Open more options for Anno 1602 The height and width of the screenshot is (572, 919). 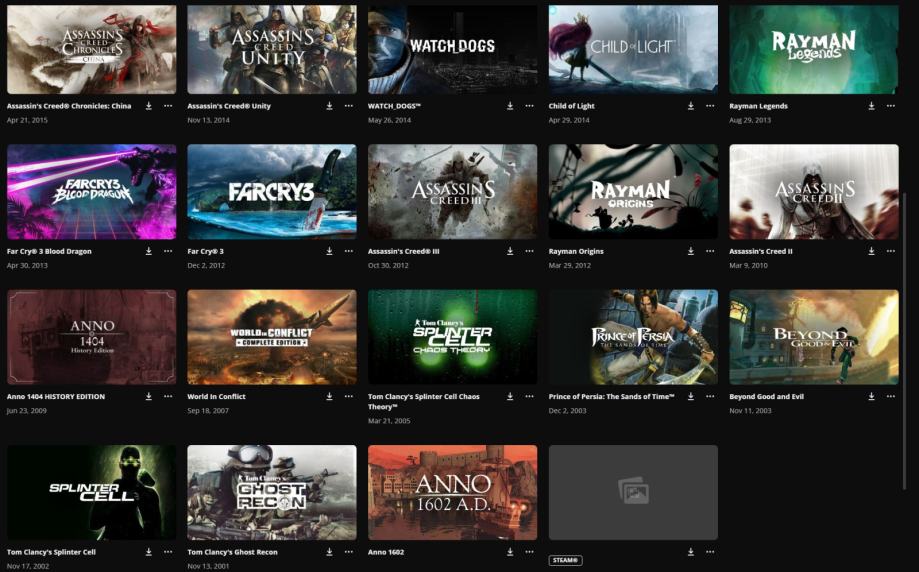click(529, 551)
